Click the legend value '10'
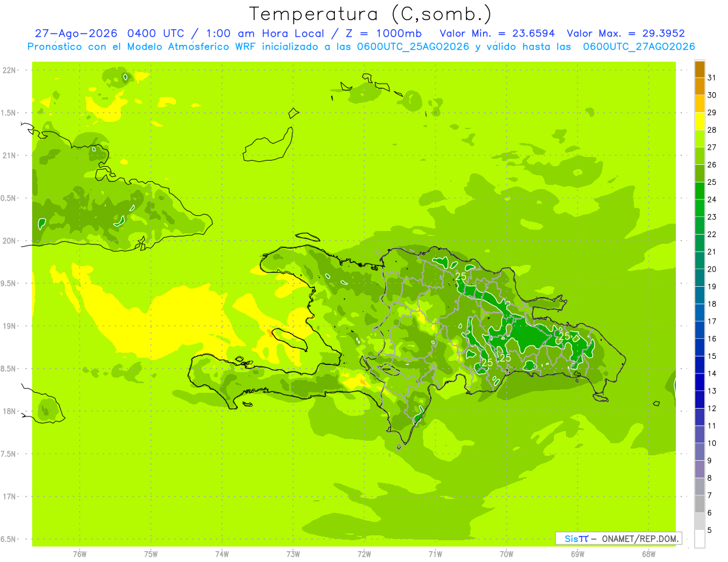728x562 pixels. [x=712, y=443]
